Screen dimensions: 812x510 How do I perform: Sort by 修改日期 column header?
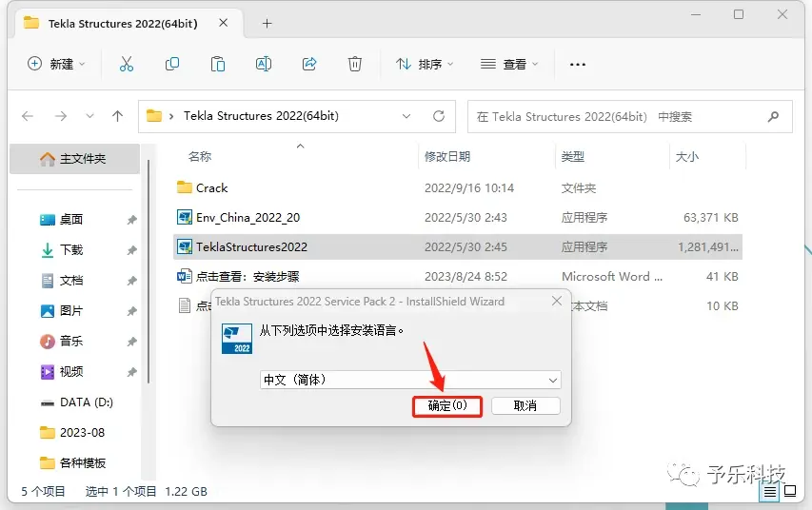[447, 156]
